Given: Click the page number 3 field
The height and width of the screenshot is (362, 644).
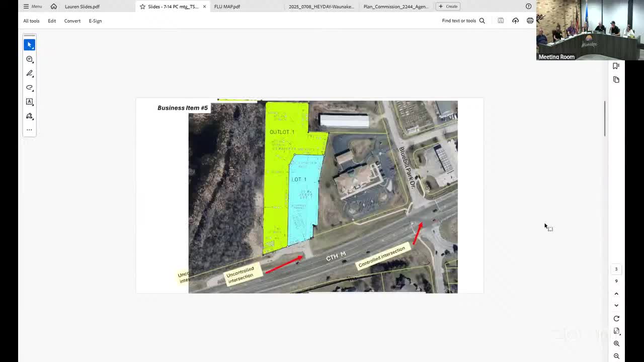Looking at the screenshot, I should [616, 269].
